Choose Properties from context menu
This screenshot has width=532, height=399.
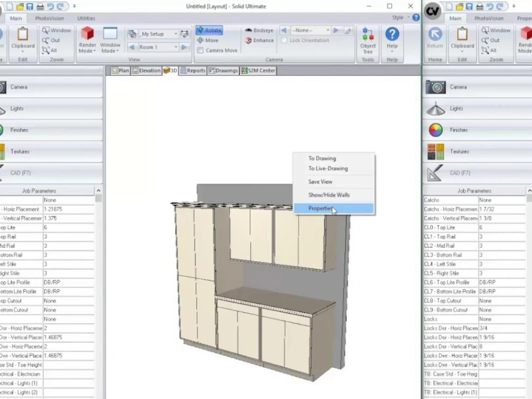334,209
